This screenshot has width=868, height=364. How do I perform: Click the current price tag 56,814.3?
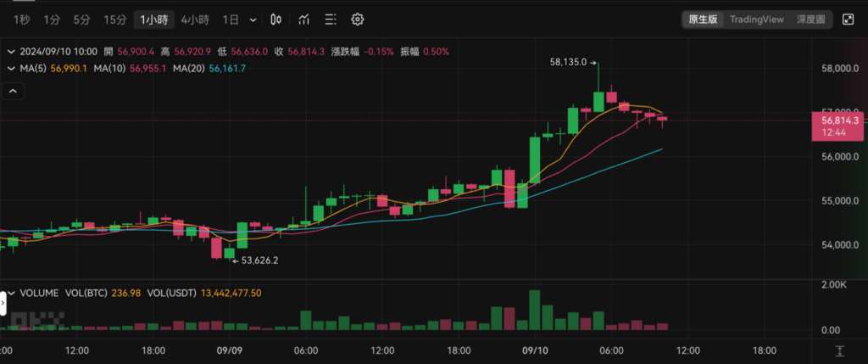tap(837, 126)
